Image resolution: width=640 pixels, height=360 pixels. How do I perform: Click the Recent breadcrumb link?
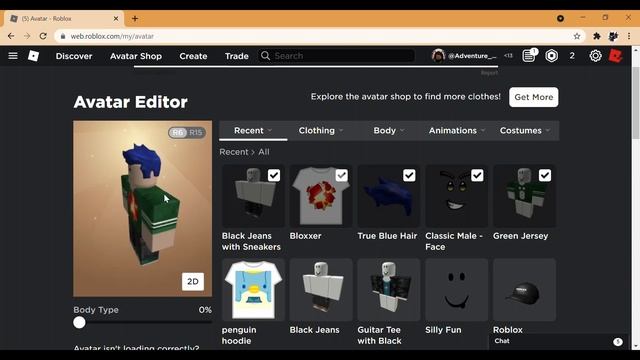tap(234, 152)
